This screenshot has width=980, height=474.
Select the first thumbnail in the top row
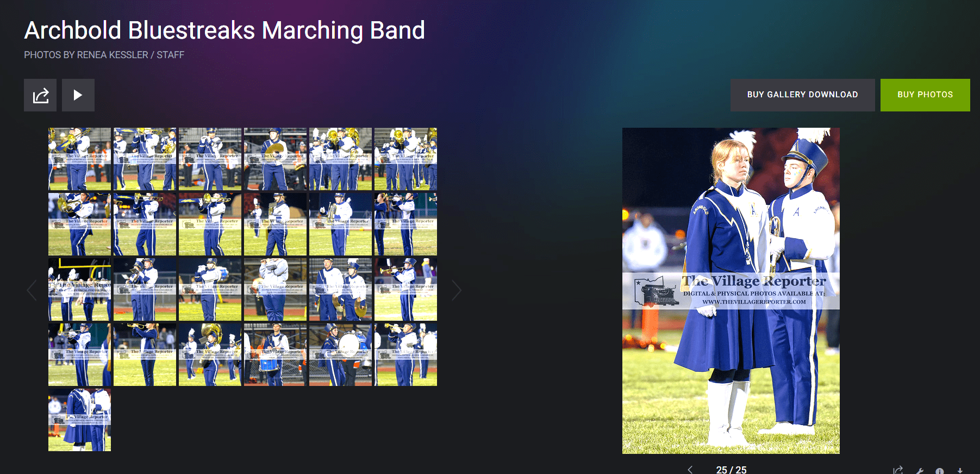pos(79,159)
